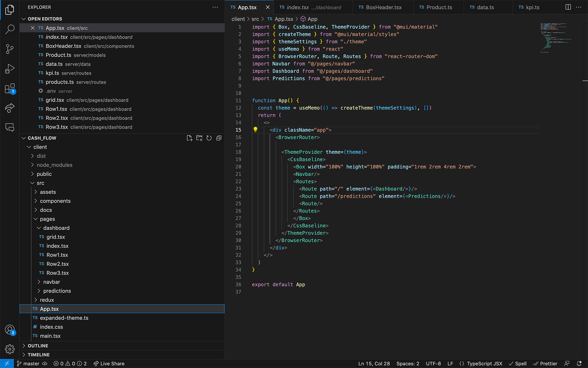Open Explorer more actions ellipsis
588x368 pixels.
click(x=215, y=7)
